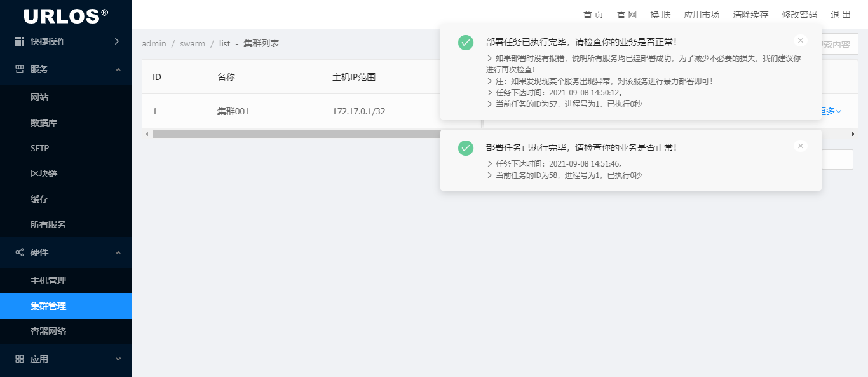
Task: Collapse the 服务 section chevron
Action: (x=118, y=69)
